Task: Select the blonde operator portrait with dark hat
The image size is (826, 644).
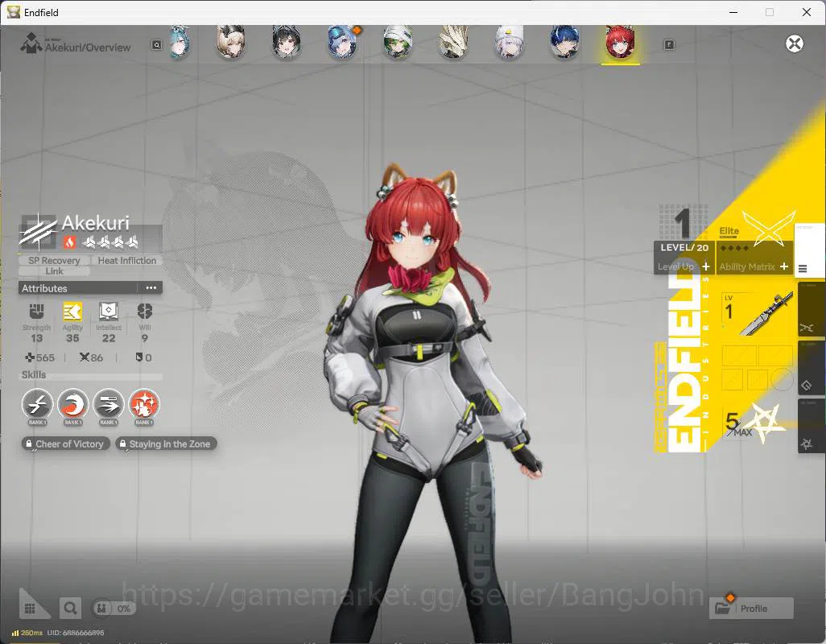Action: click(x=230, y=42)
